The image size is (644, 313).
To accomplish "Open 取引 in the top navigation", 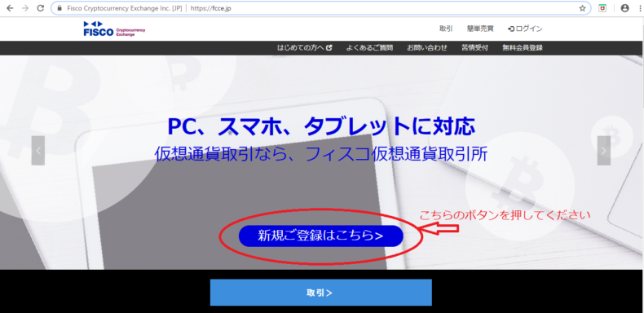I will pos(446,29).
